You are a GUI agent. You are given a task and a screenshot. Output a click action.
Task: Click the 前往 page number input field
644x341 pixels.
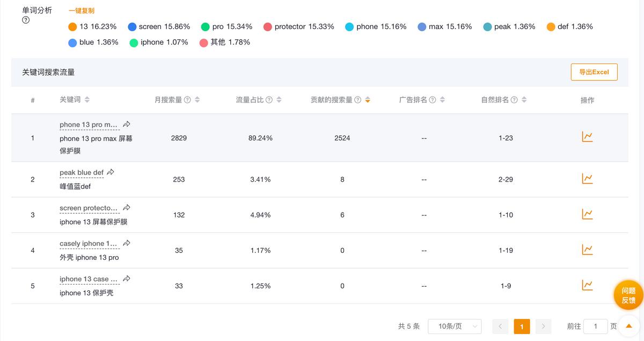tap(596, 326)
